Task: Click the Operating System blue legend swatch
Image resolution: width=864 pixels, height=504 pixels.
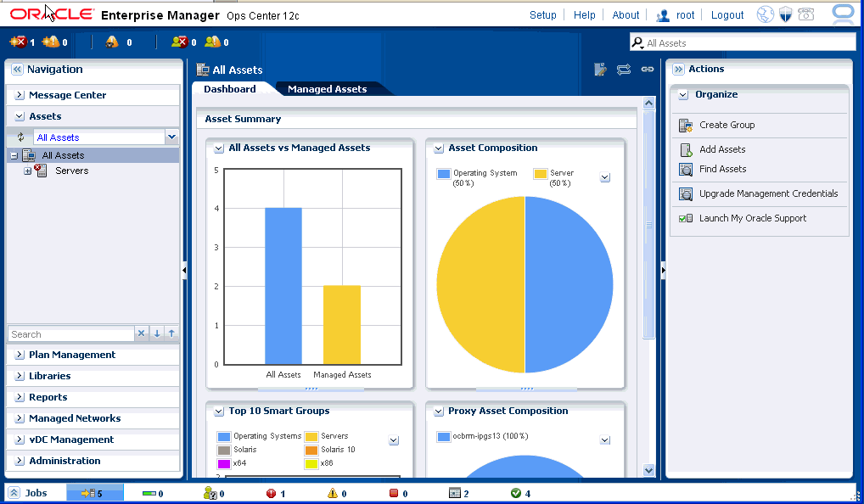Action: pyautogui.click(x=444, y=174)
